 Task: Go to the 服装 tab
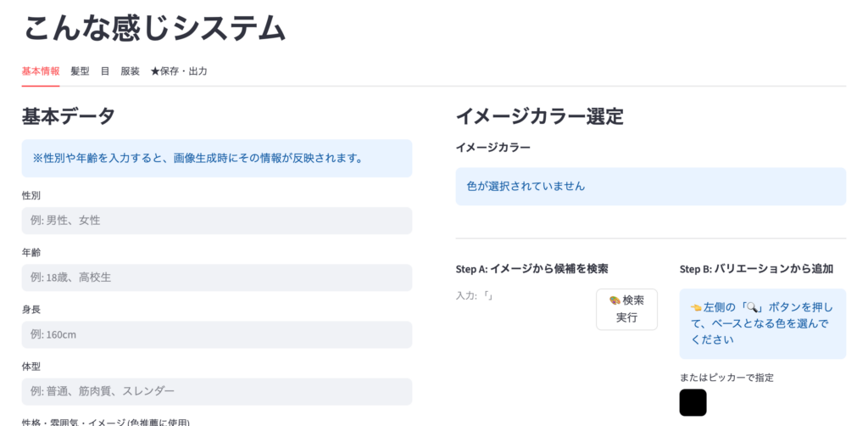[130, 71]
